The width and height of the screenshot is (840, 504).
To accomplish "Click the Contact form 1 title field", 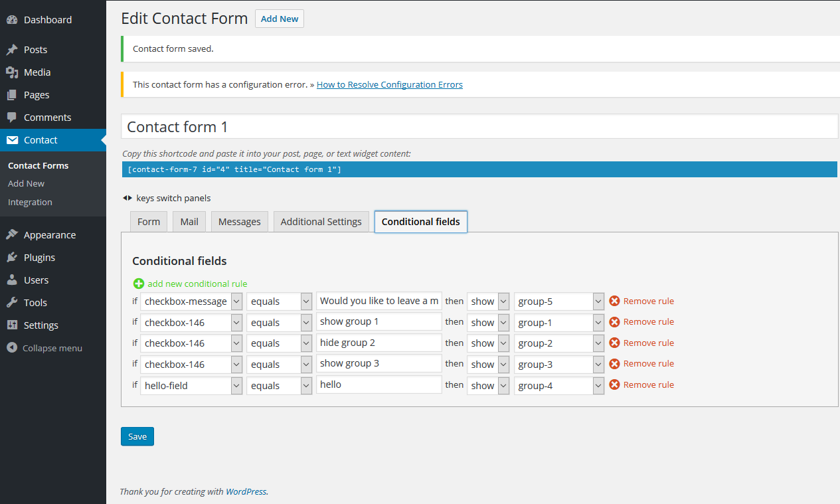I will point(479,127).
